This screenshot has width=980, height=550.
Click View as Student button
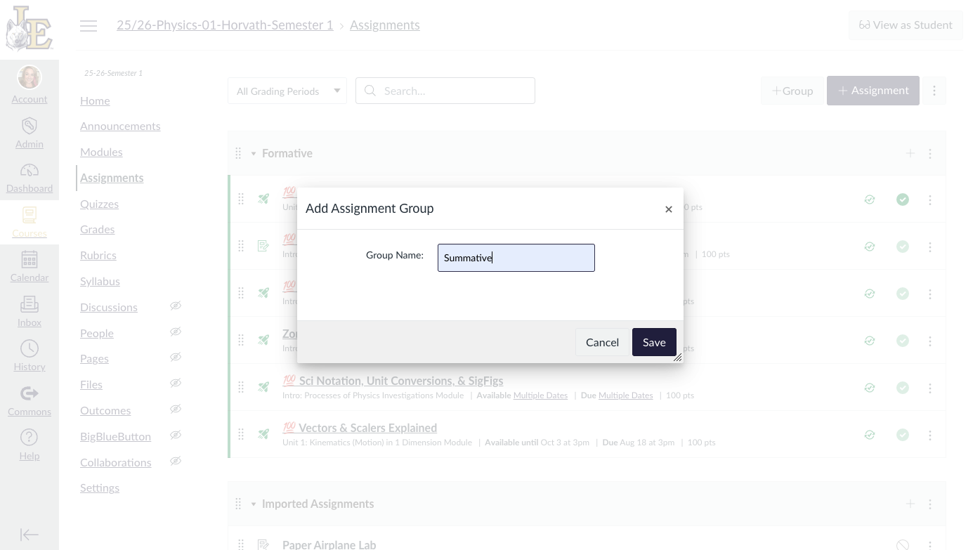tap(906, 25)
